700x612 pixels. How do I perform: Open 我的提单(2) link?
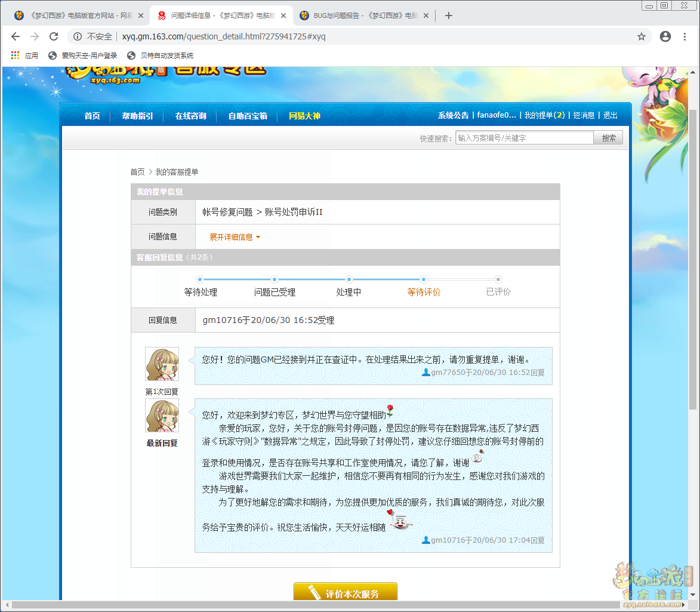[544, 115]
